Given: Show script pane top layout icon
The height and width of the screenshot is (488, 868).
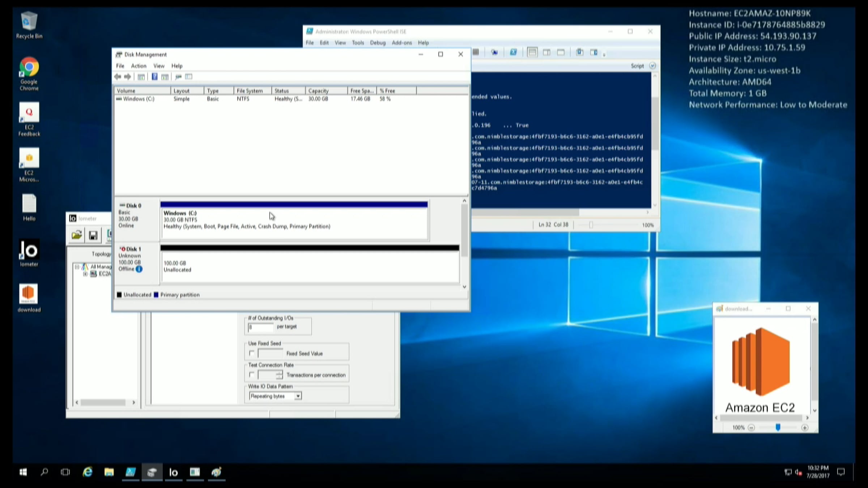Looking at the screenshot, I should tap(532, 52).
